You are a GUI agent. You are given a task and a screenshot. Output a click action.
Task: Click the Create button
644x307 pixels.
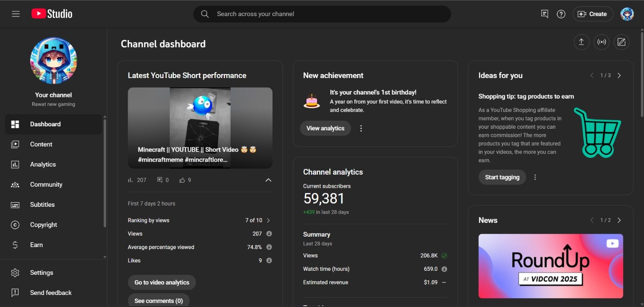tap(593, 14)
